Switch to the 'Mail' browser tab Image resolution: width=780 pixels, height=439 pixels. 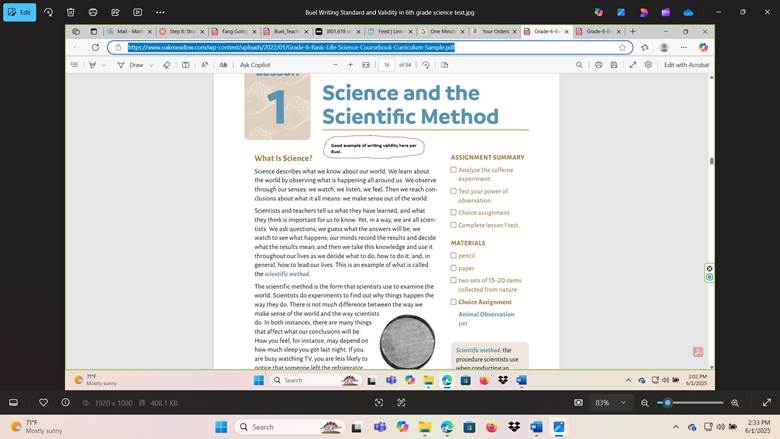pos(130,31)
